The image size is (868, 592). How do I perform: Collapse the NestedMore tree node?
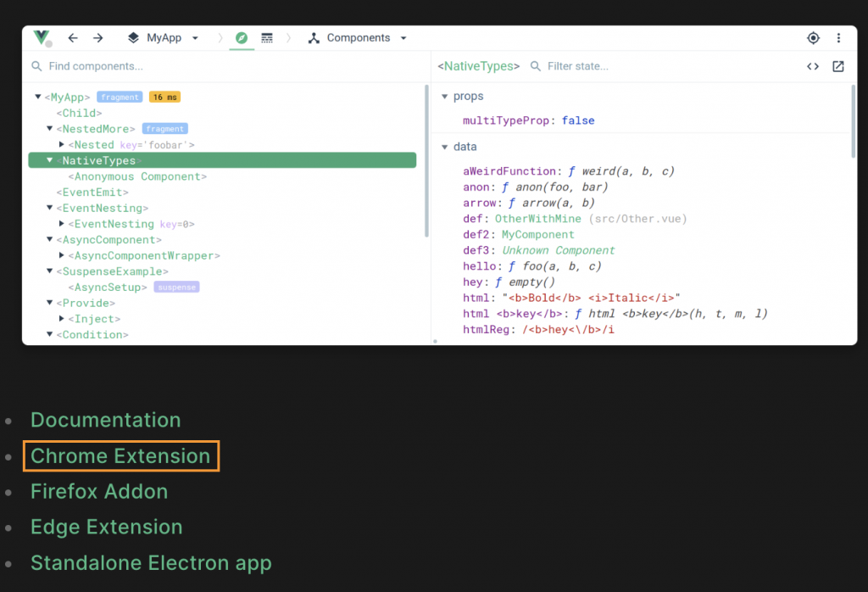click(49, 128)
